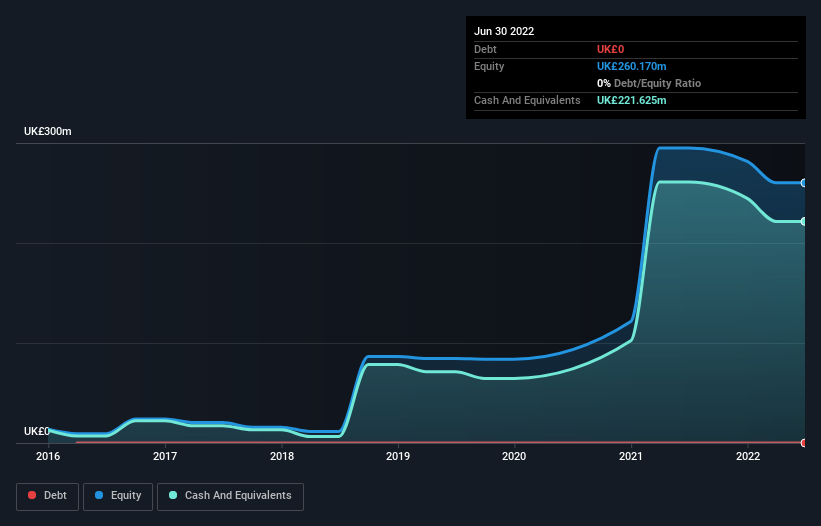Screen dimensions: 821x526
Task: Click the UK£0 axis label
Action: (37, 431)
